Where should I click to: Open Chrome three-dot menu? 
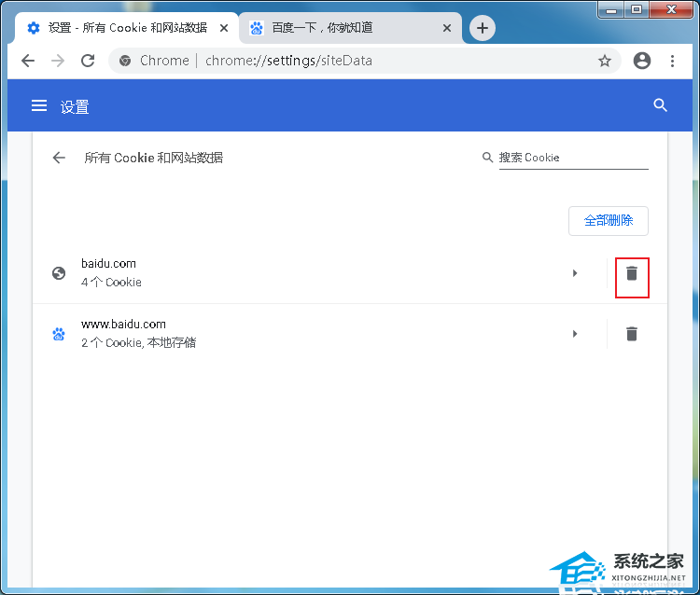[x=672, y=61]
